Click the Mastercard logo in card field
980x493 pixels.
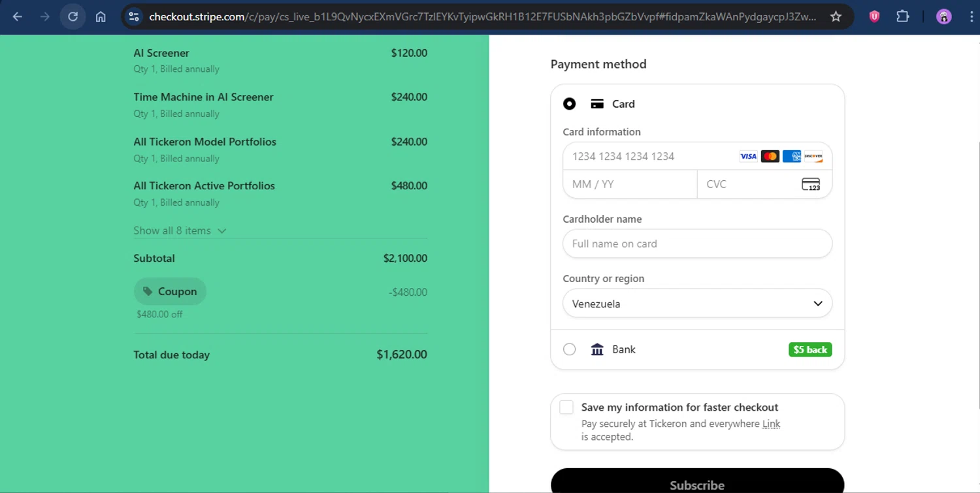(770, 156)
